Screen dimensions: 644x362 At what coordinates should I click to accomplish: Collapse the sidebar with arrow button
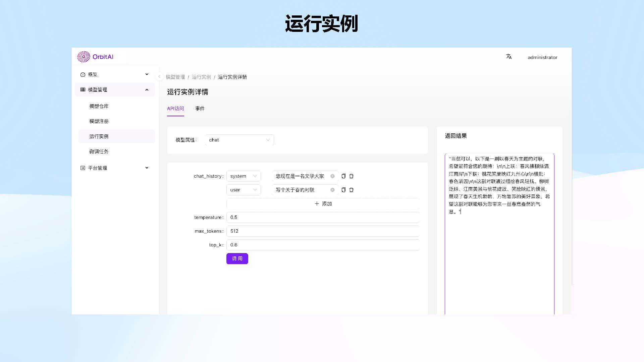159,76
